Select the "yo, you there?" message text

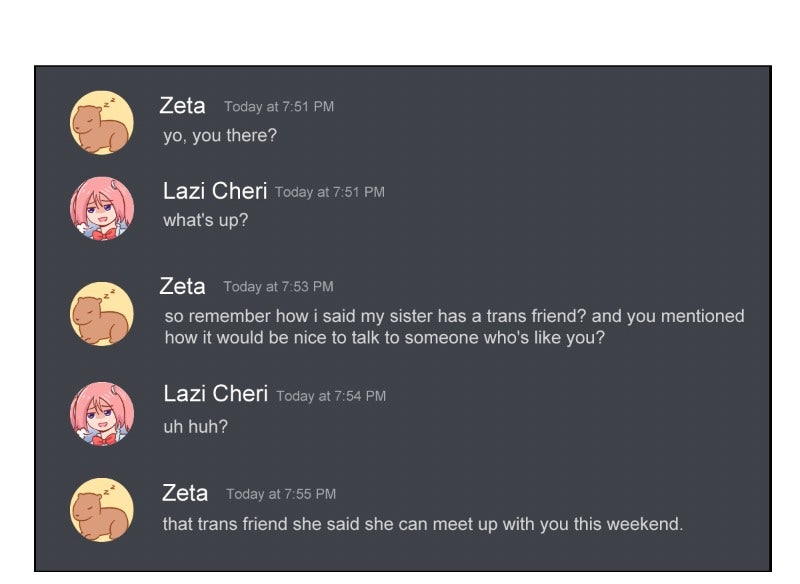(220, 135)
